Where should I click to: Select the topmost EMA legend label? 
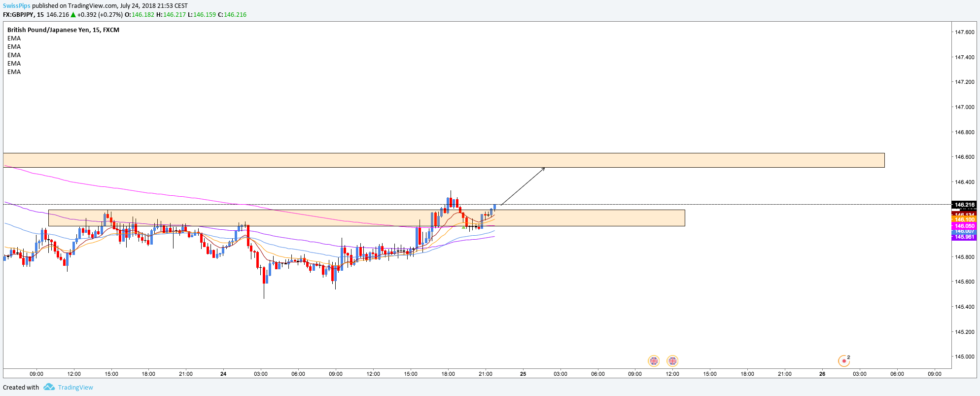tap(14, 38)
